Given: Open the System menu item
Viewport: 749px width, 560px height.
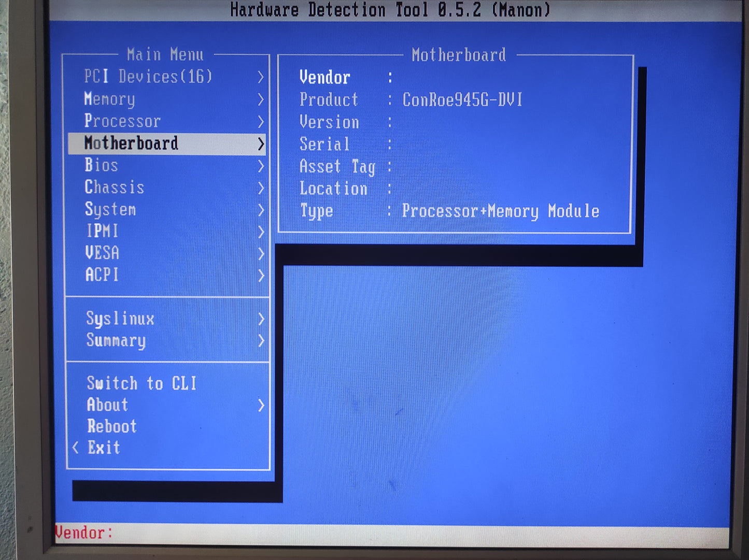Looking at the screenshot, I should point(110,209).
